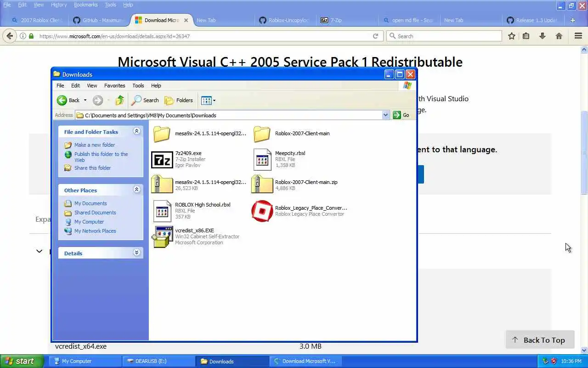Click Make a new folder link
Screen dimensions: 588x368
pyautogui.click(x=95, y=145)
